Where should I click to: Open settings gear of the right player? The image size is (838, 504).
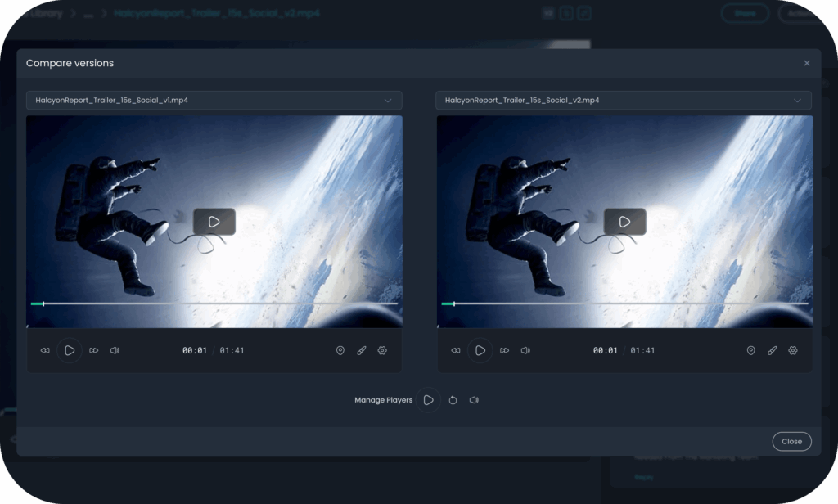793,351
